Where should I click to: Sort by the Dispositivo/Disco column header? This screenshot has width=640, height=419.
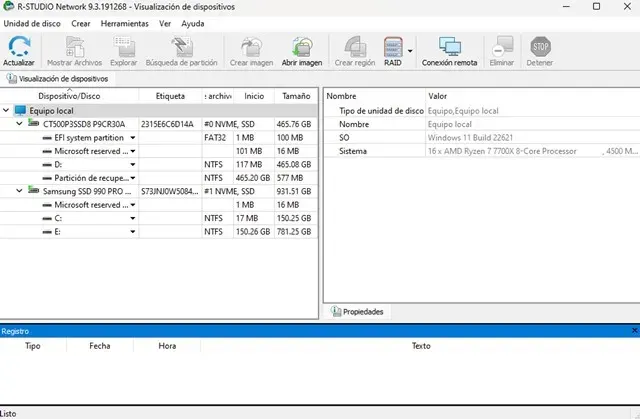click(69, 96)
